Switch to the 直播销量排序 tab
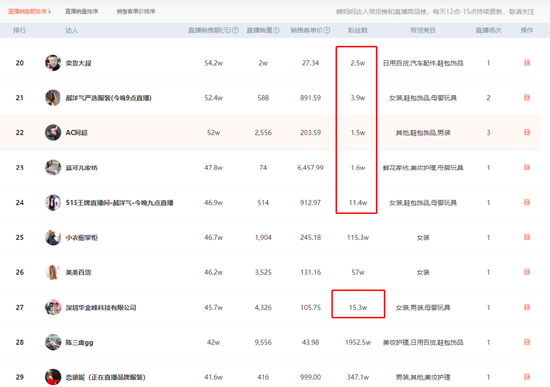Image resolution: width=550 pixels, height=387 pixels. (x=82, y=11)
